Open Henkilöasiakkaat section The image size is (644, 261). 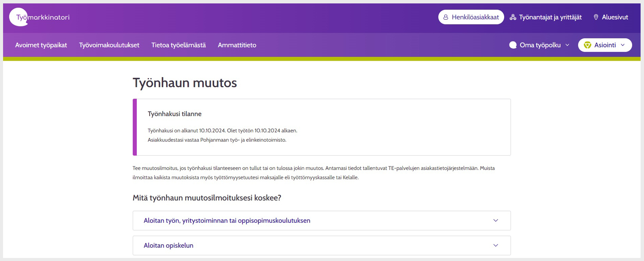coord(471,17)
